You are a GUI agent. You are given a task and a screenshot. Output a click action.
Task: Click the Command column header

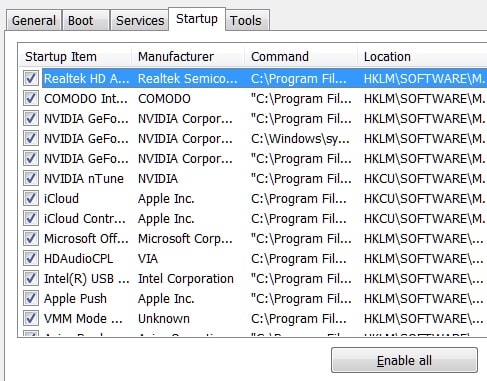coord(301,57)
